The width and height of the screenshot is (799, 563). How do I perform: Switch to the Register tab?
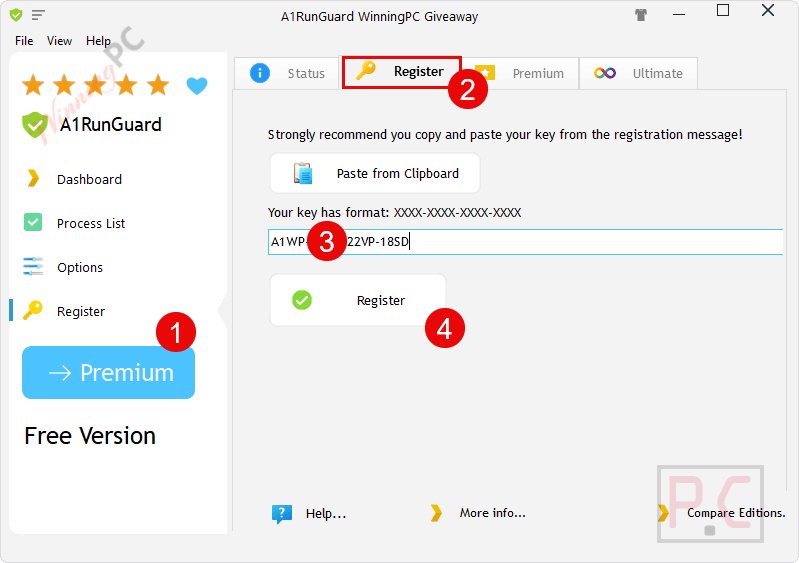coord(402,72)
